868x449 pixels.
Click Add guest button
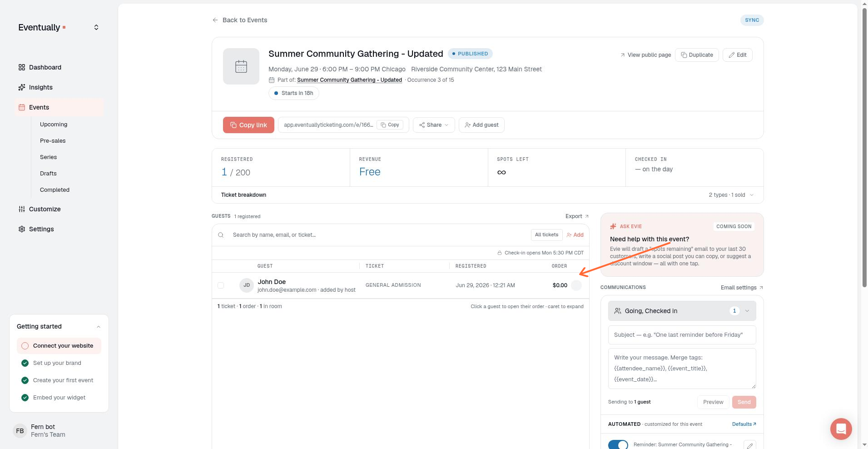tap(481, 125)
